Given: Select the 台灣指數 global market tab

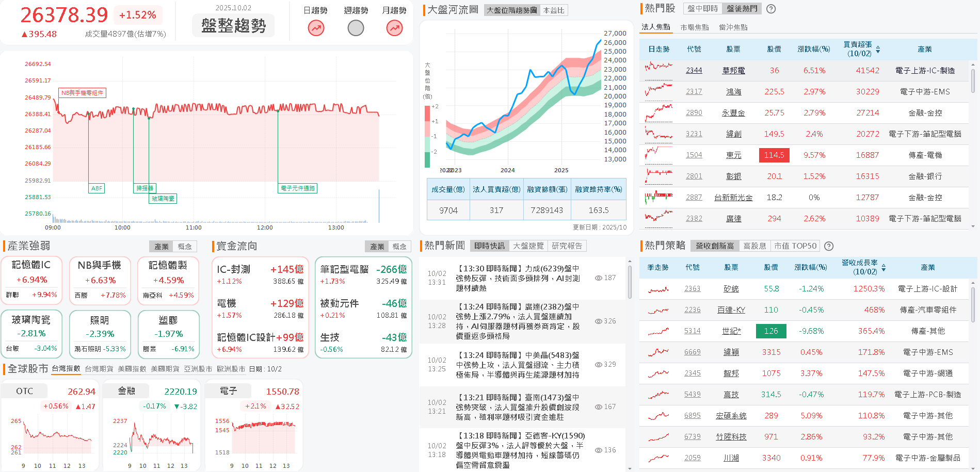Looking at the screenshot, I should [x=66, y=369].
